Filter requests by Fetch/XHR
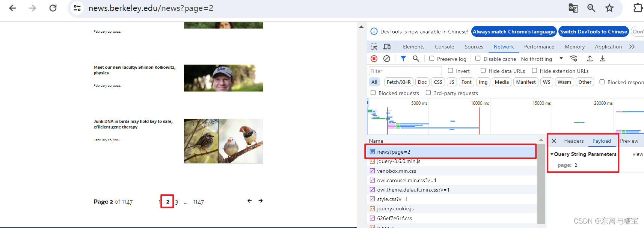The height and width of the screenshot is (228, 644). (x=398, y=82)
